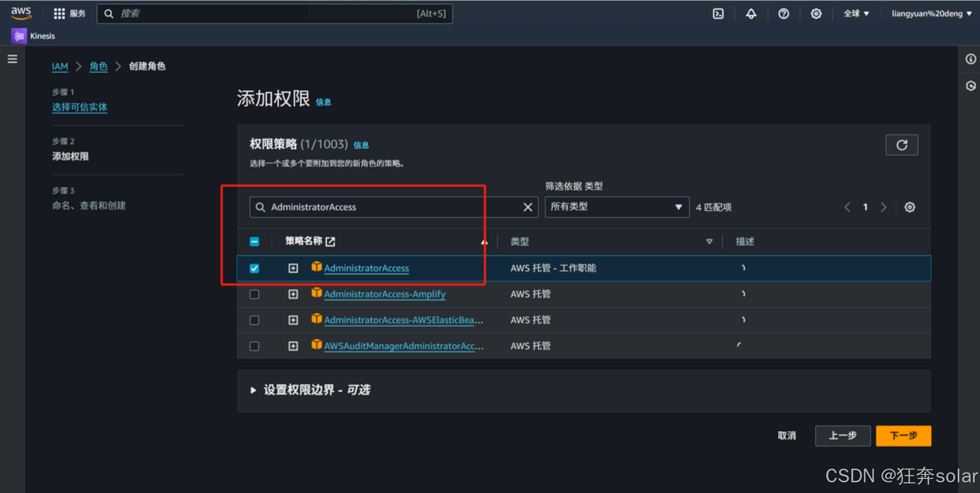Open the liangyuan account dropdown
Viewport: 980px width, 493px height.
(x=932, y=14)
